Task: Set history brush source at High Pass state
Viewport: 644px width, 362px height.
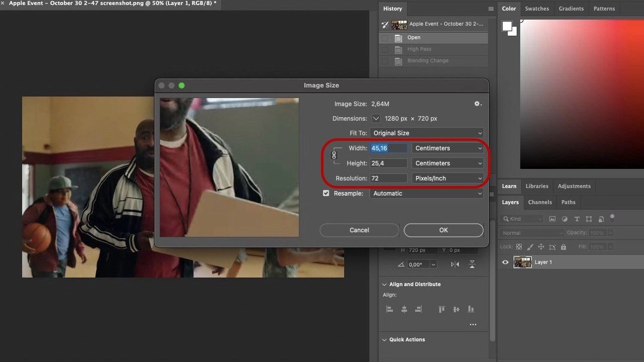Action: pos(385,49)
